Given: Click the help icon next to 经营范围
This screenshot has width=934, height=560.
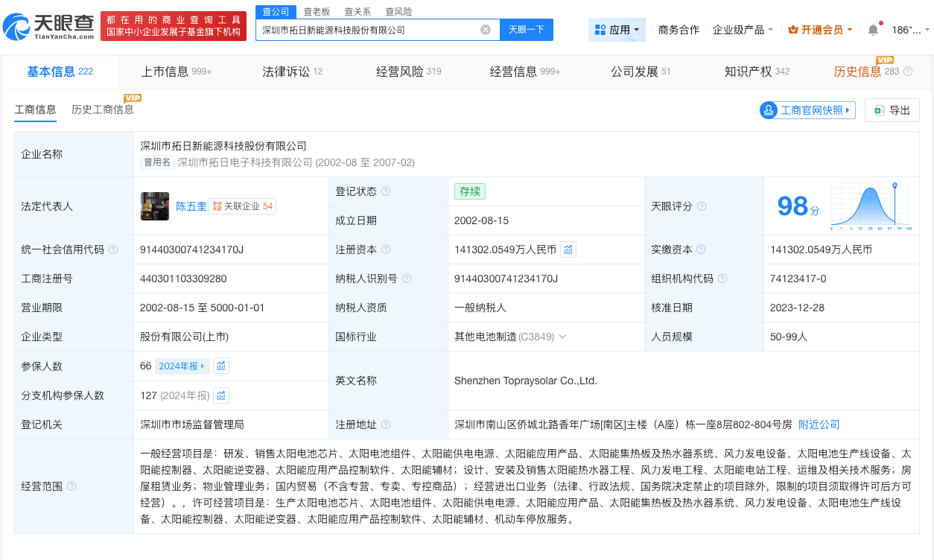Looking at the screenshot, I should 72,486.
